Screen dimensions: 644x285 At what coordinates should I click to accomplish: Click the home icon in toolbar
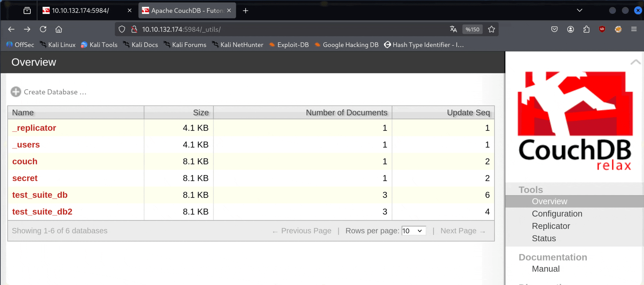tap(59, 29)
